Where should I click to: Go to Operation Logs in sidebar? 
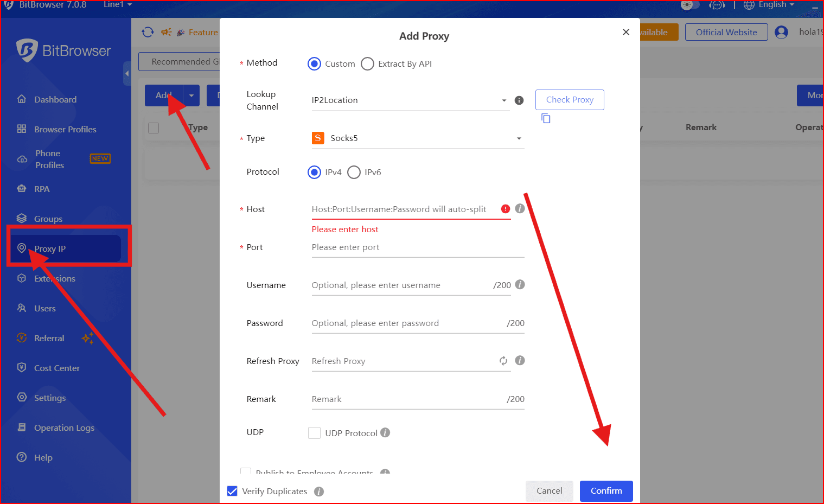(x=64, y=428)
